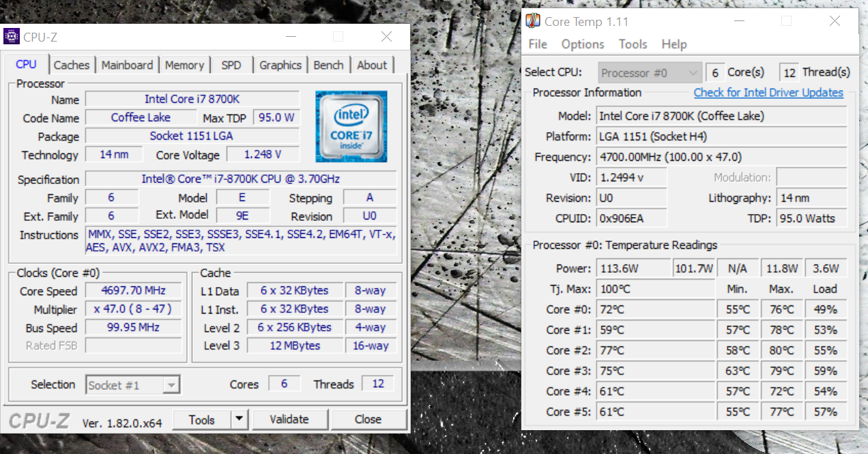Viewport: 868px width, 454px height.
Task: Click the Level 2 value '6 x 256 KBytes'
Action: (x=293, y=328)
